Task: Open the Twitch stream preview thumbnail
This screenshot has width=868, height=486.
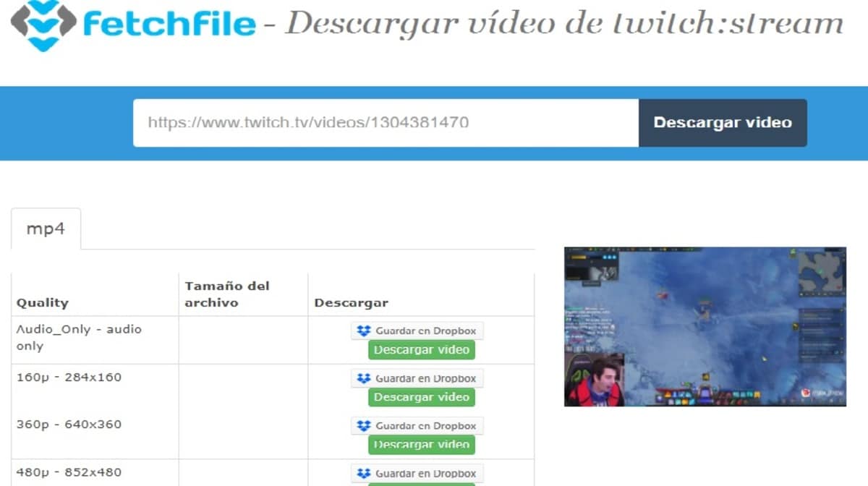Action: (705, 327)
